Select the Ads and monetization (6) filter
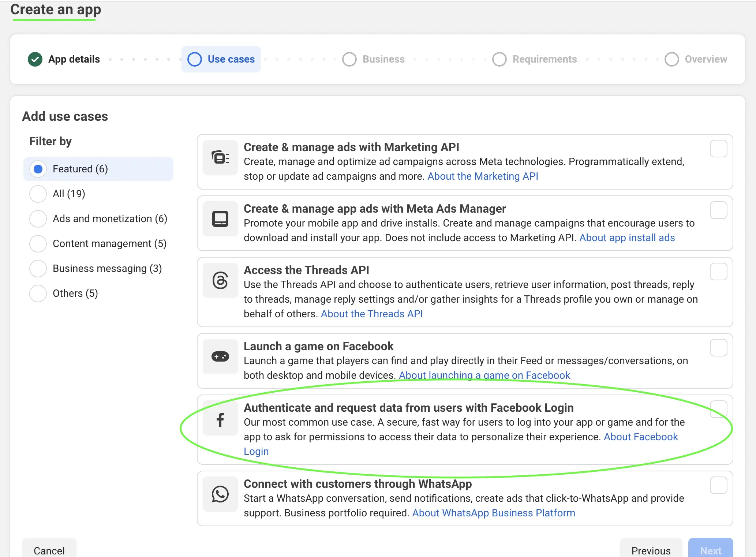Image resolution: width=756 pixels, height=557 pixels. coord(38,219)
